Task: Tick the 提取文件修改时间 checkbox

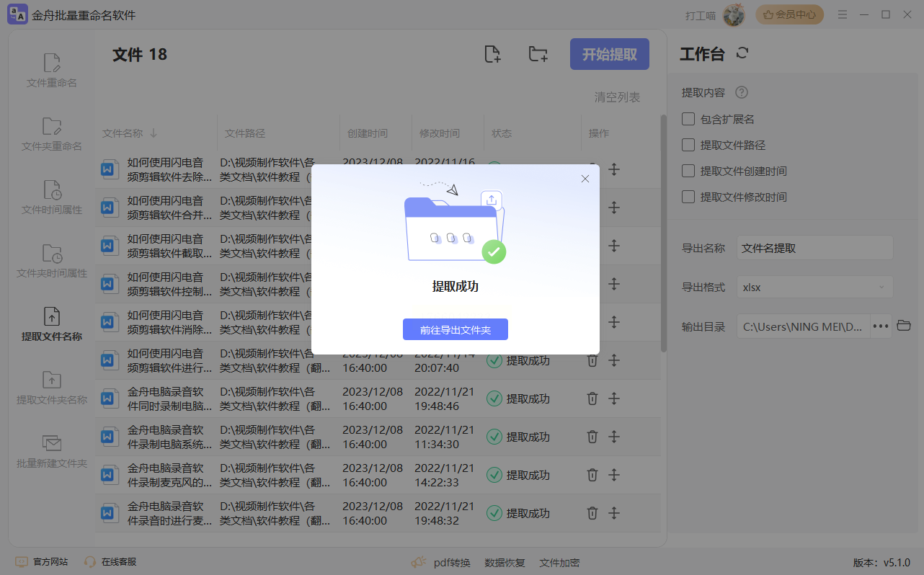Action: click(x=688, y=197)
